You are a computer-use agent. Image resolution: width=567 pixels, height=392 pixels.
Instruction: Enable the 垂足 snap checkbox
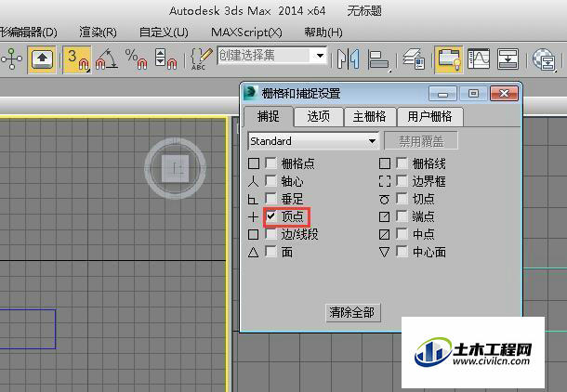tap(270, 199)
